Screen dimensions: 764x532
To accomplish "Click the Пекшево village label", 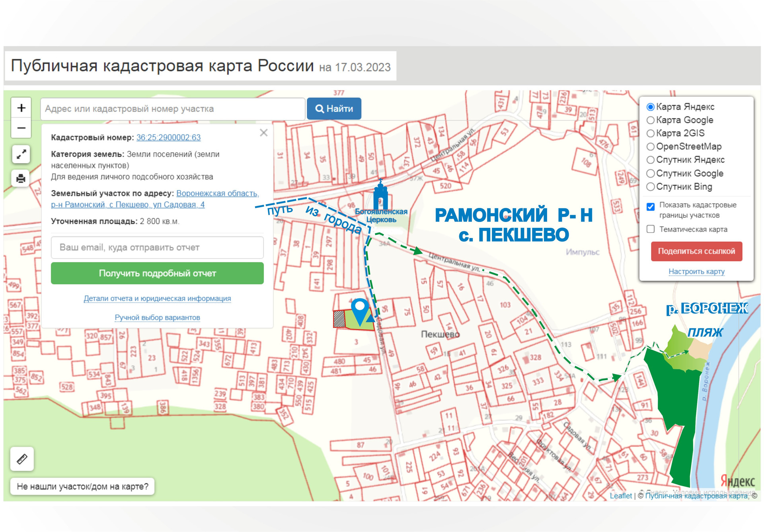I will point(440,334).
